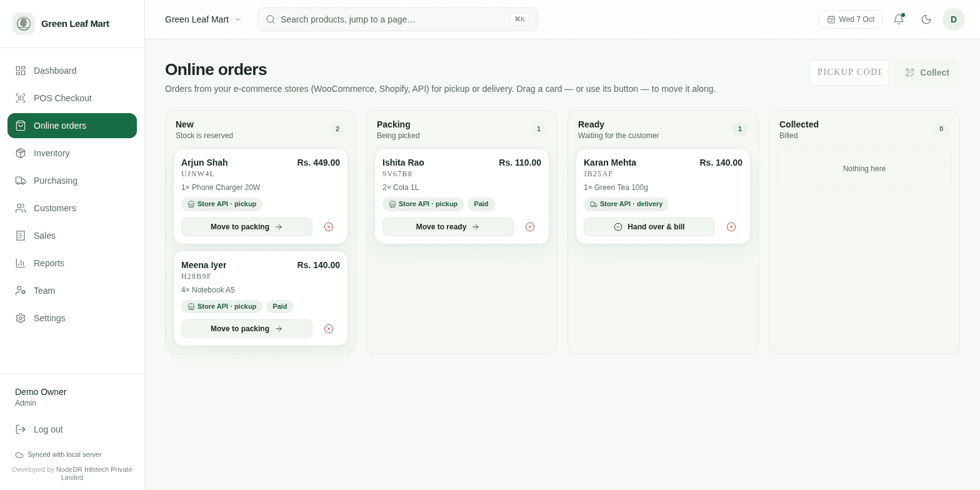
Task: Go to the Inventory page label
Action: [52, 153]
